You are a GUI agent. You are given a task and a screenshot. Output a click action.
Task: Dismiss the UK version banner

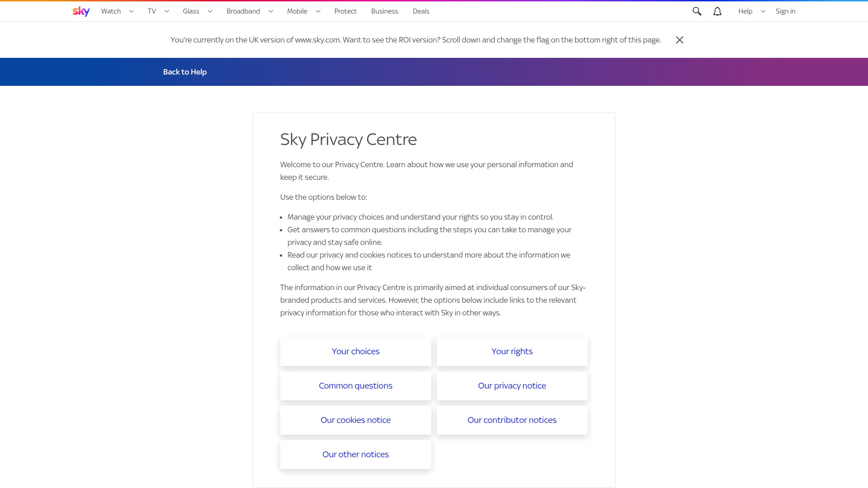click(x=679, y=40)
